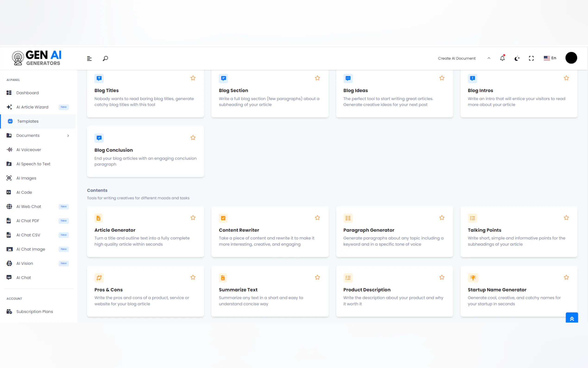Open the En language selector
This screenshot has width=588, height=368.
550,58
